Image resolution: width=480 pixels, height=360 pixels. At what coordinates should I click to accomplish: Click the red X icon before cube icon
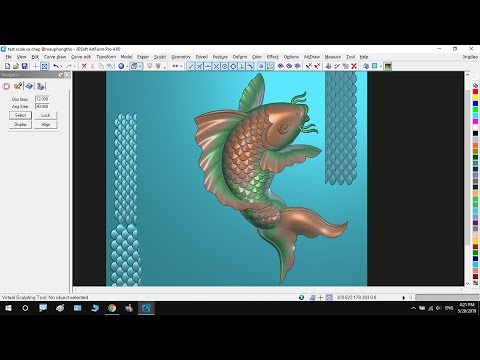tap(354, 66)
